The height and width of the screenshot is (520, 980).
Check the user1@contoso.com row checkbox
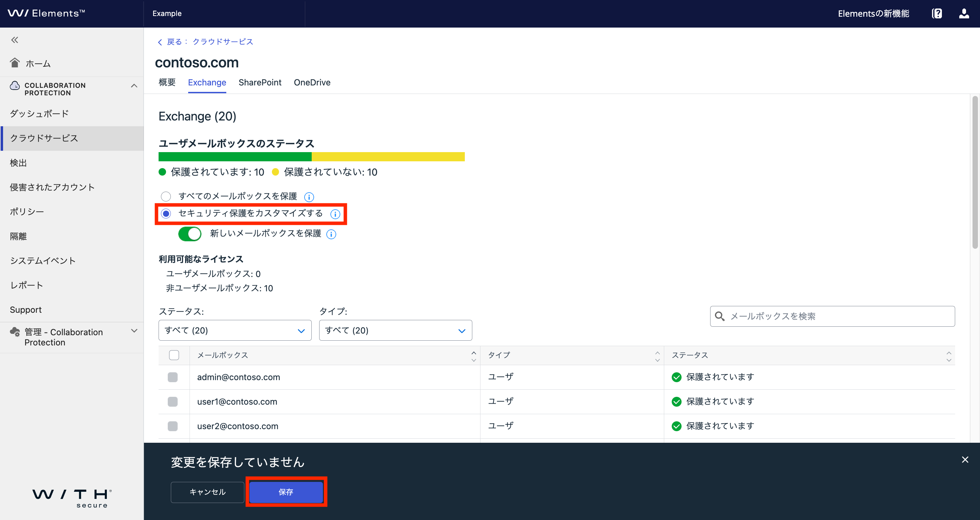[x=173, y=402]
